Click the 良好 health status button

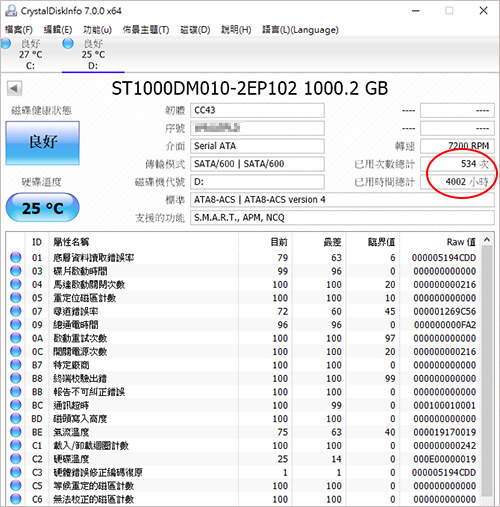43,143
